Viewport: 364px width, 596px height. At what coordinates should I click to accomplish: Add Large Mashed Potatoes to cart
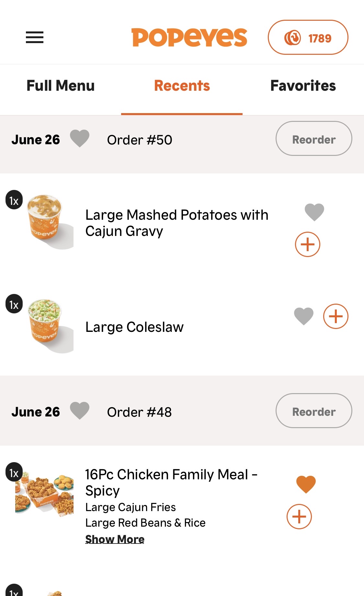point(307,244)
